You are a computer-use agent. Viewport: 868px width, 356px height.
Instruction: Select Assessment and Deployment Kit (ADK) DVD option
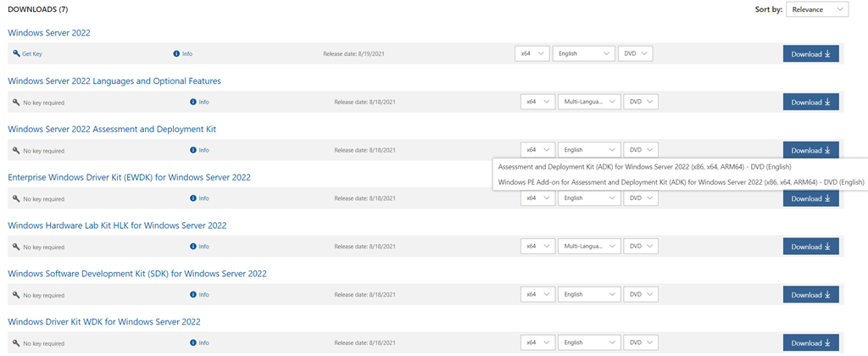tap(644, 167)
